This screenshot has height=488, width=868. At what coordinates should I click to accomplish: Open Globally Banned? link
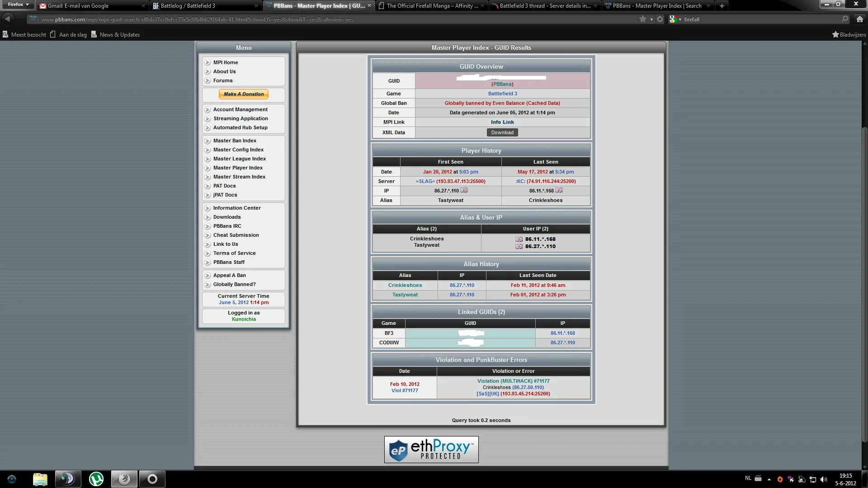(234, 284)
